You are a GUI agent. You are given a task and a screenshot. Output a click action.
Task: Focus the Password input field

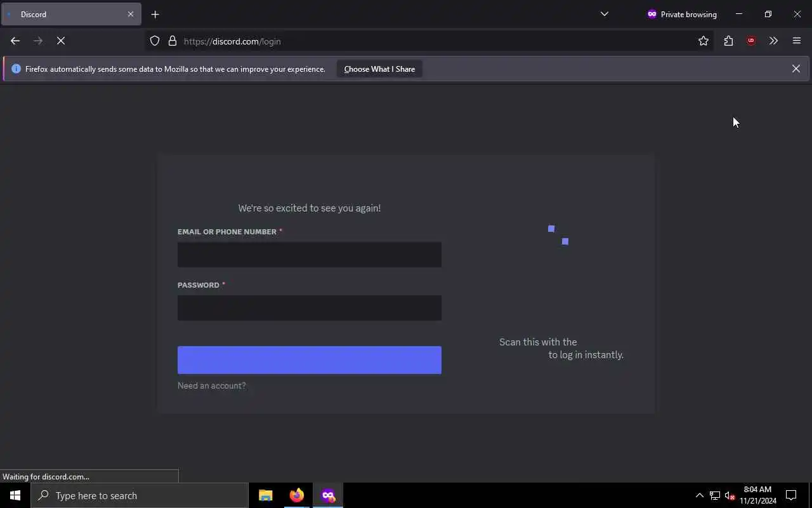click(310, 308)
